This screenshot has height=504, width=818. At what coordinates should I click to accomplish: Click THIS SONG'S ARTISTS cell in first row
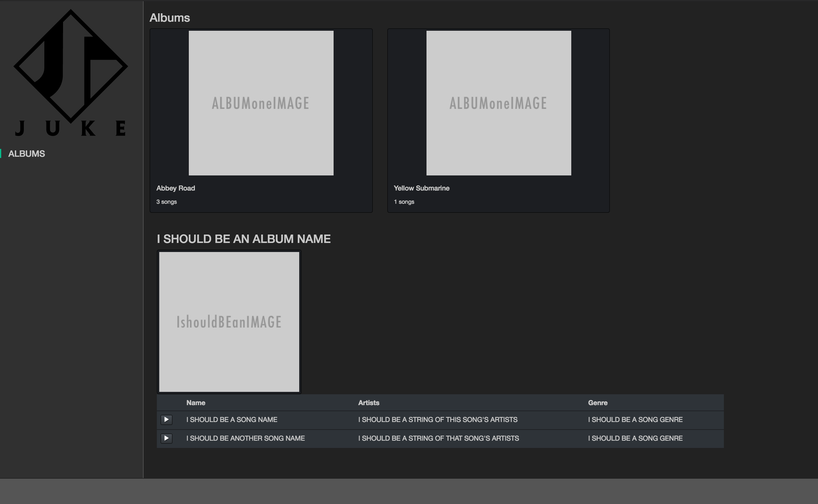438,419
